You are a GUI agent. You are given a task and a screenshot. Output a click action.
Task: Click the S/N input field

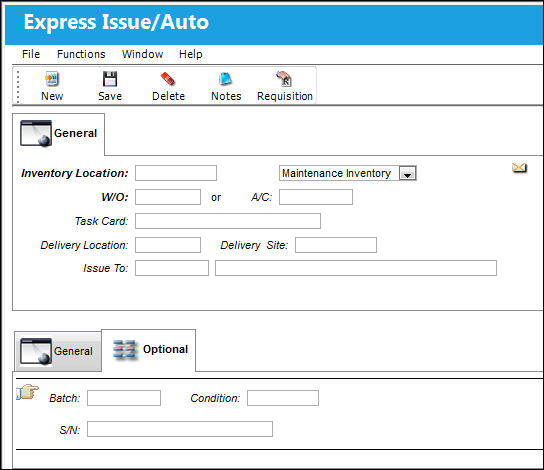click(x=180, y=429)
